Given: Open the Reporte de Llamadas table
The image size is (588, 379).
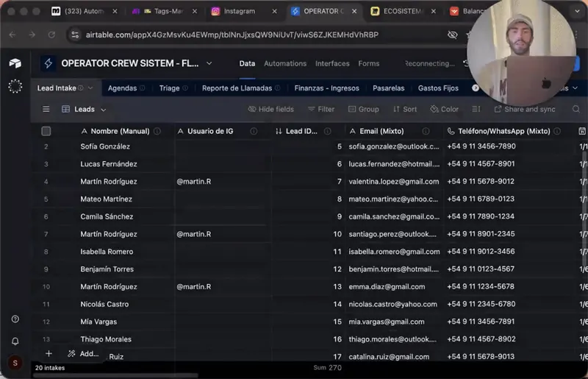Looking at the screenshot, I should click(237, 88).
